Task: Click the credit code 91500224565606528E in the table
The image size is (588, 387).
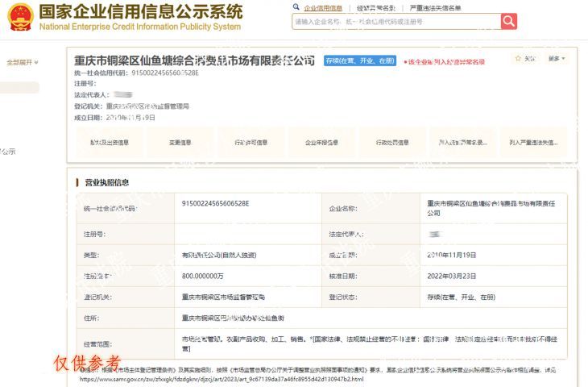Action: point(216,203)
